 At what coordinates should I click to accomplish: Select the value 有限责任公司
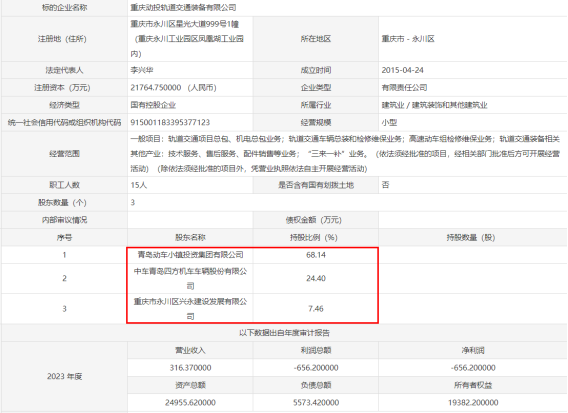pos(404,87)
